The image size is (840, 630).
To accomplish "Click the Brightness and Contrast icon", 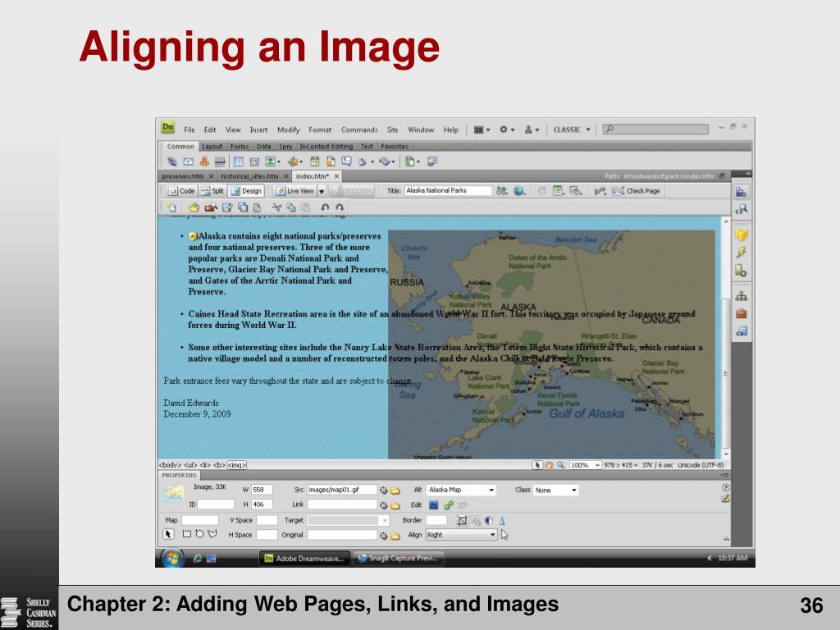I will 489,520.
